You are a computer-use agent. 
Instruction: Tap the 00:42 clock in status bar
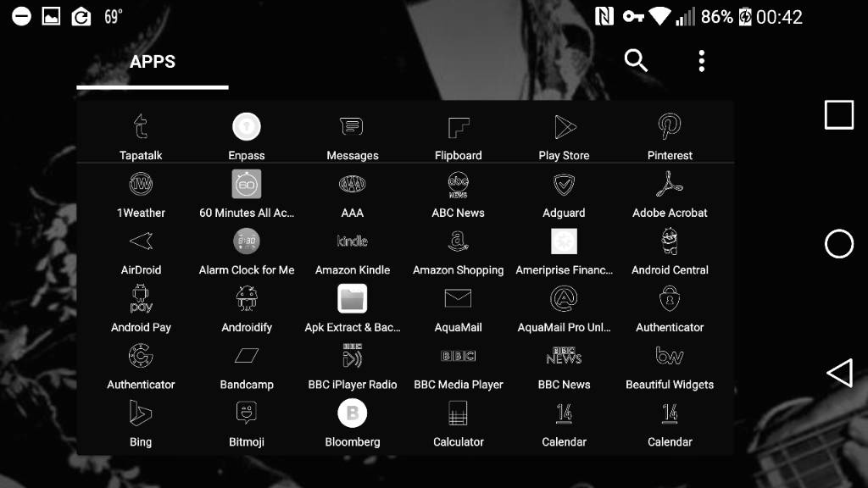click(779, 17)
